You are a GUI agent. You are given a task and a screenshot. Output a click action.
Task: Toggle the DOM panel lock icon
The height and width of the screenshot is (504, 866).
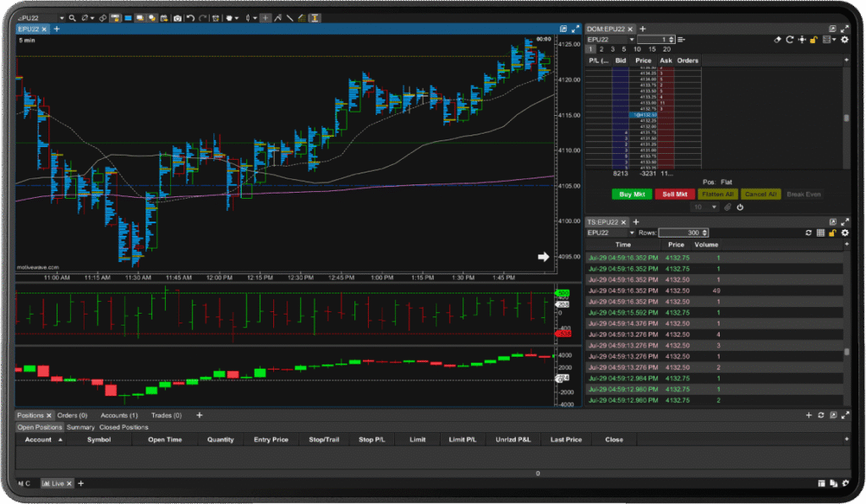click(x=814, y=39)
